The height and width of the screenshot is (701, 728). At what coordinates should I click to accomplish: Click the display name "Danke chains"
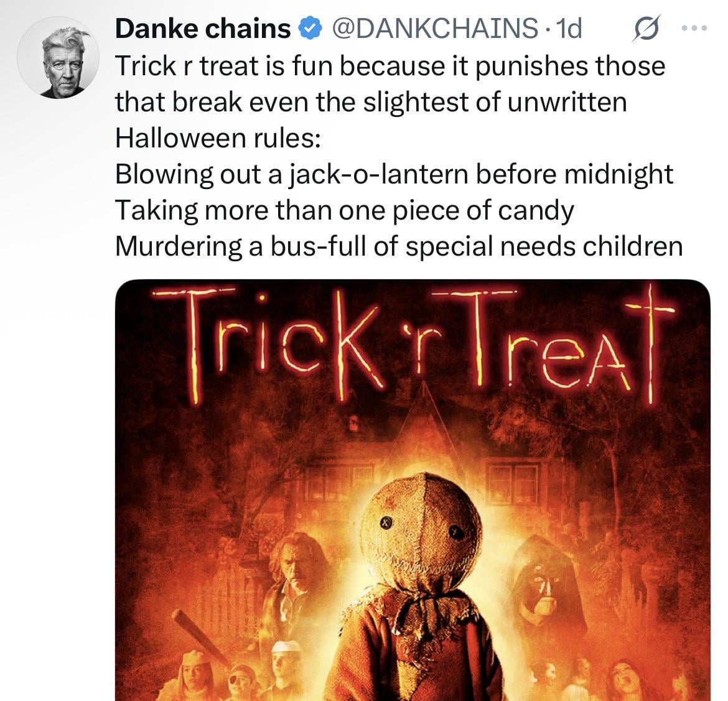[203, 28]
